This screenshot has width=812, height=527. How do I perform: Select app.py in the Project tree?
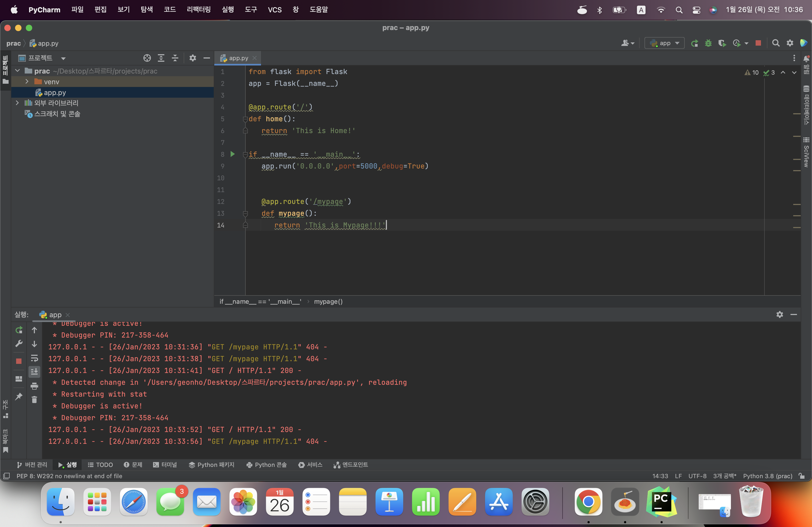(x=55, y=92)
